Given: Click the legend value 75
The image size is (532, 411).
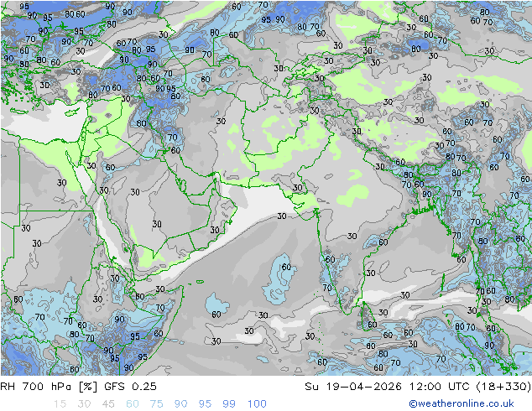Looking at the screenshot, I should pyautogui.click(x=157, y=403).
